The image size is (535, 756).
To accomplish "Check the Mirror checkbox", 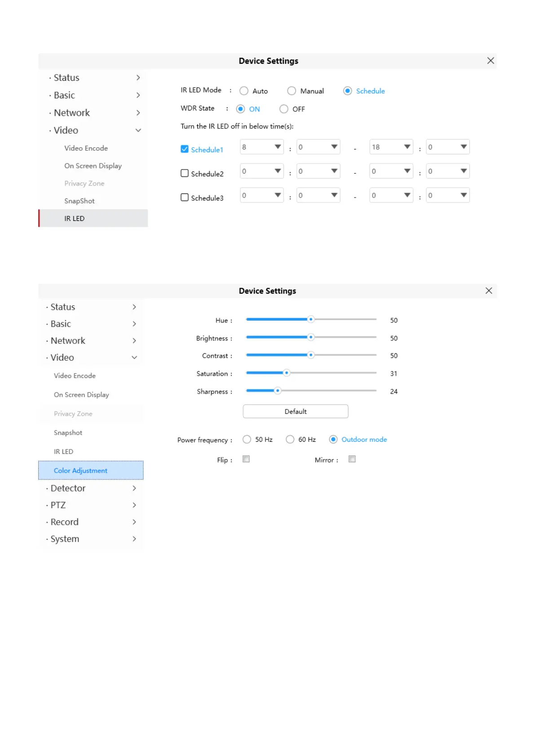I will (x=352, y=459).
